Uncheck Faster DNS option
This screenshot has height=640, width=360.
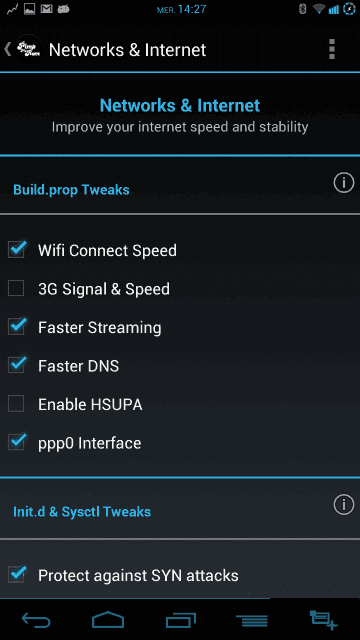coord(16,365)
